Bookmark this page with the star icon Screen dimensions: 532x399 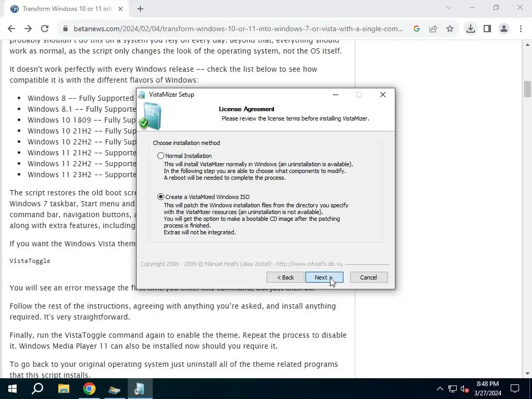[450, 29]
